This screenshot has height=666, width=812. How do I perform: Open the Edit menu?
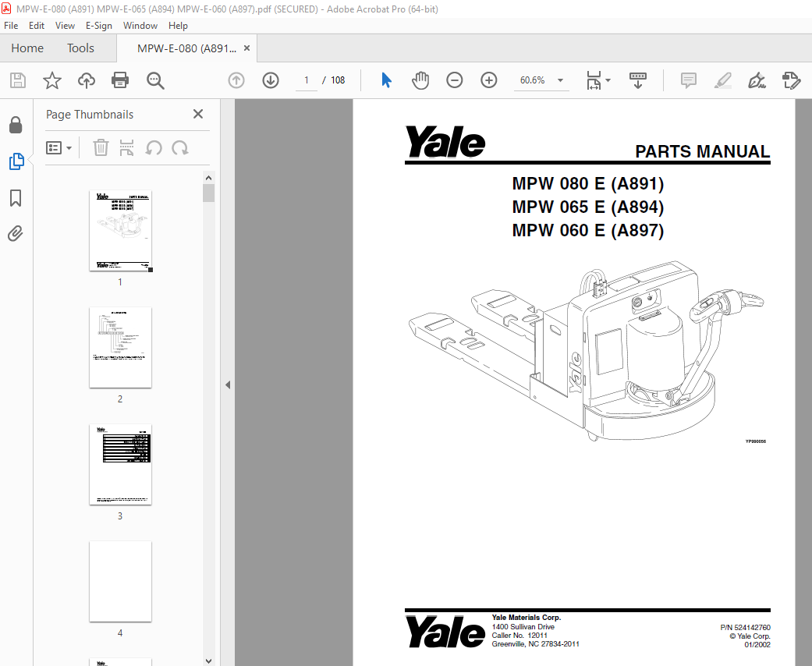36,26
